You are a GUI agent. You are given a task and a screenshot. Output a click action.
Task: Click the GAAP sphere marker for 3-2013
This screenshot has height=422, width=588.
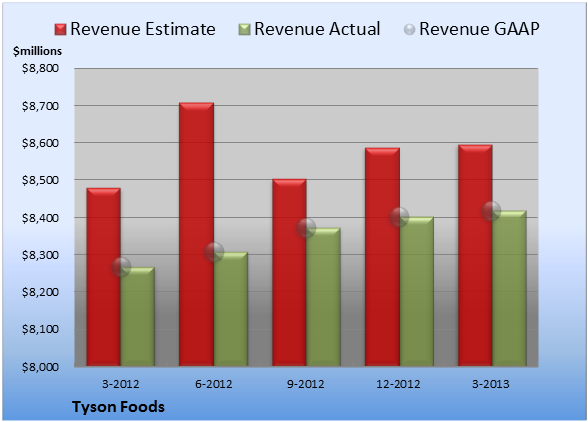(x=491, y=211)
